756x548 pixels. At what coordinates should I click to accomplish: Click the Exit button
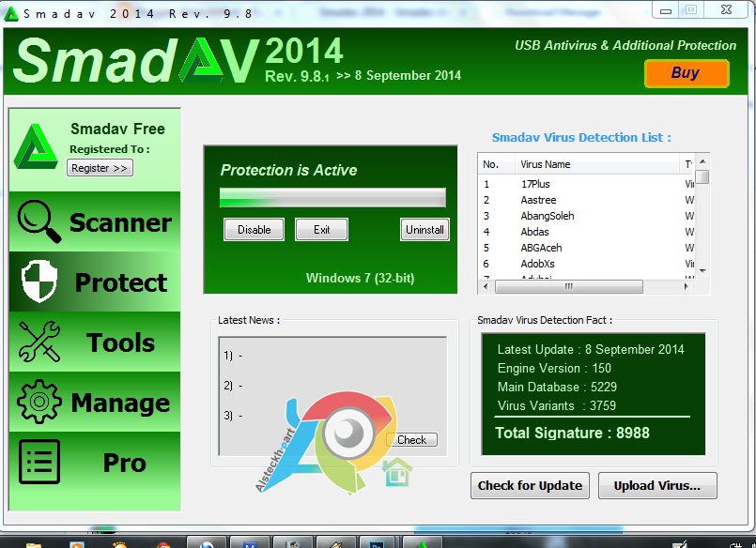pos(321,230)
